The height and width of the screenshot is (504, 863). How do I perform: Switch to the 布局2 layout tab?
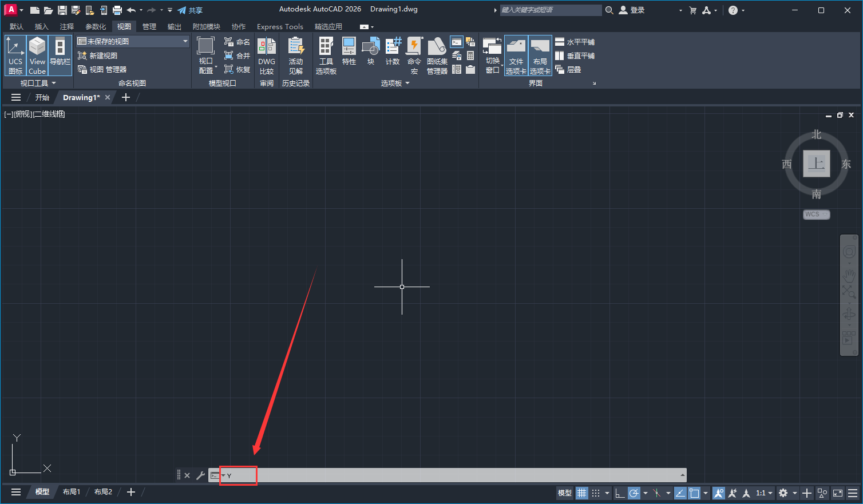click(103, 492)
